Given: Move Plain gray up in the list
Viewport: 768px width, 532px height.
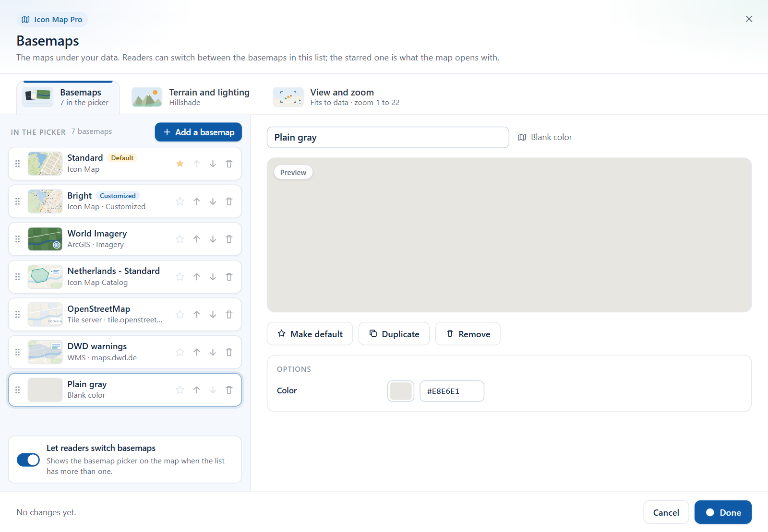Looking at the screenshot, I should tap(197, 390).
